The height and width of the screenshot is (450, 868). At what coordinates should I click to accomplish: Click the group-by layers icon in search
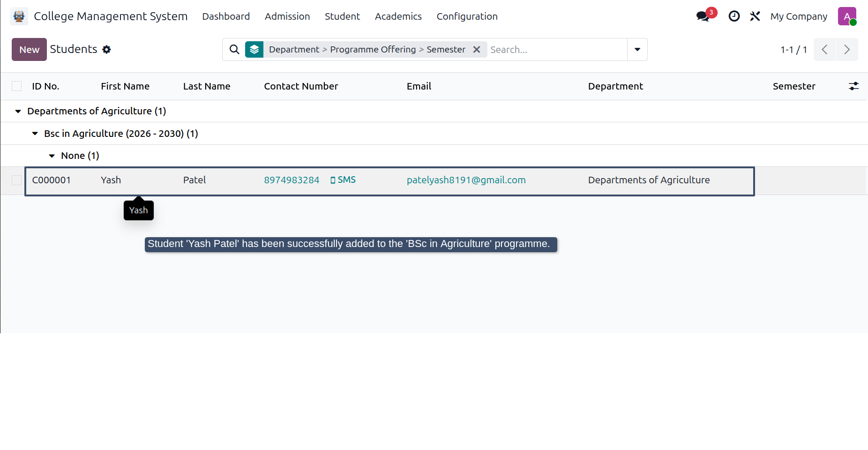click(254, 49)
